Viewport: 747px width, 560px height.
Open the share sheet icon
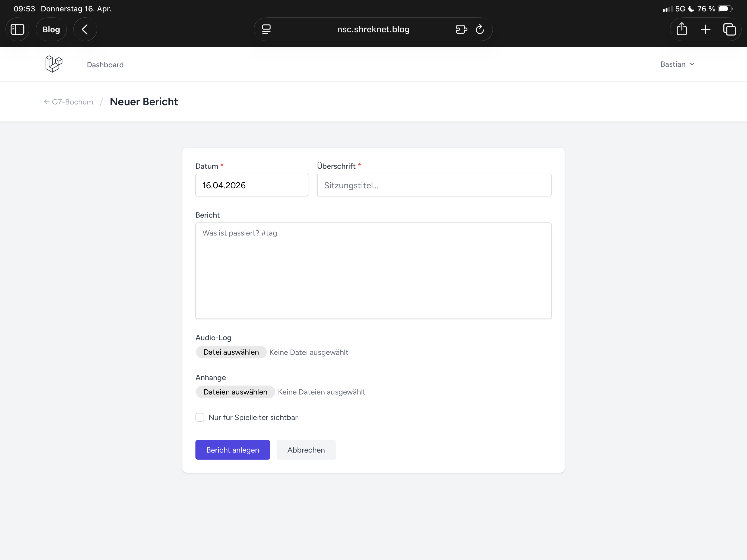click(682, 29)
